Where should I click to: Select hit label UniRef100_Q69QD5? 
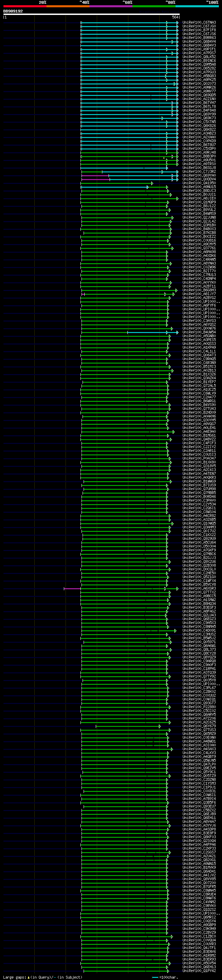199,95
